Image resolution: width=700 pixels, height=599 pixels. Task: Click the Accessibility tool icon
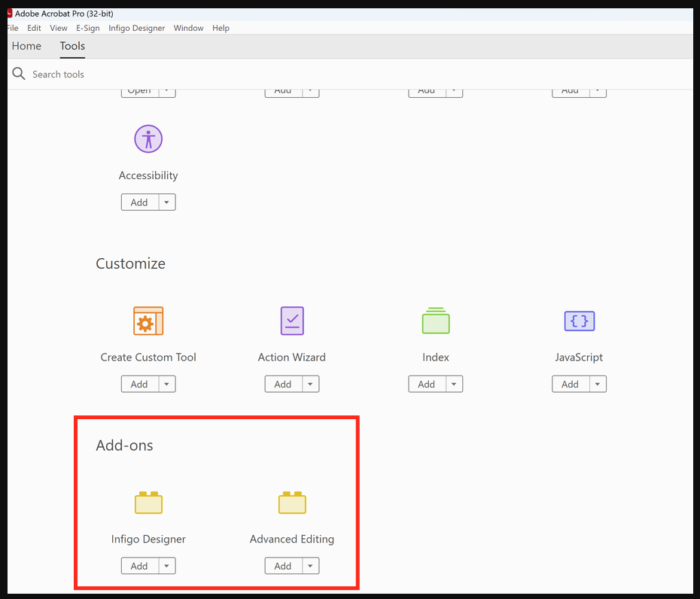click(x=148, y=139)
